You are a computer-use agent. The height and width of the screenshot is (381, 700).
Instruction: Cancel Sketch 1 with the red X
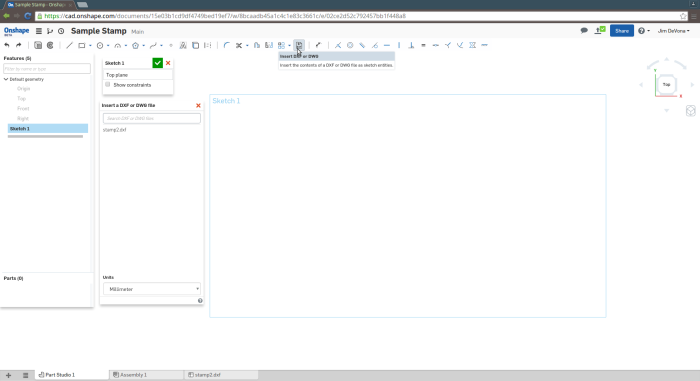click(x=168, y=63)
